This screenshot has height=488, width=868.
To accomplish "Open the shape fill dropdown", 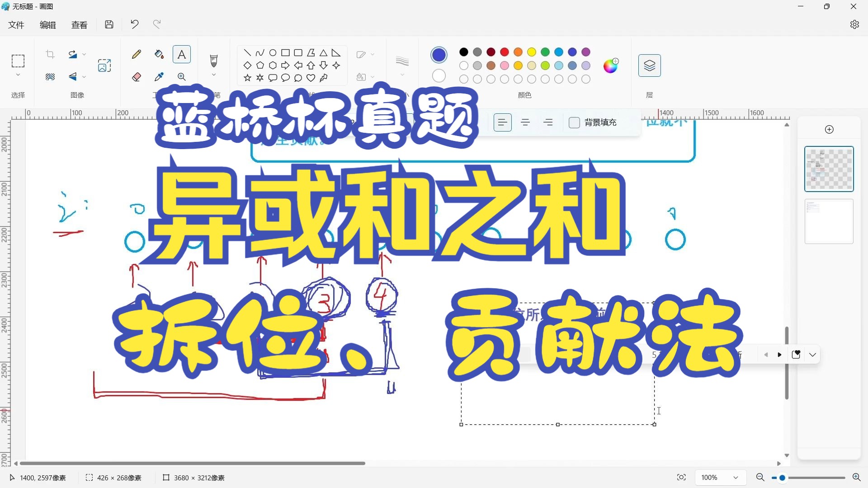I will (373, 77).
